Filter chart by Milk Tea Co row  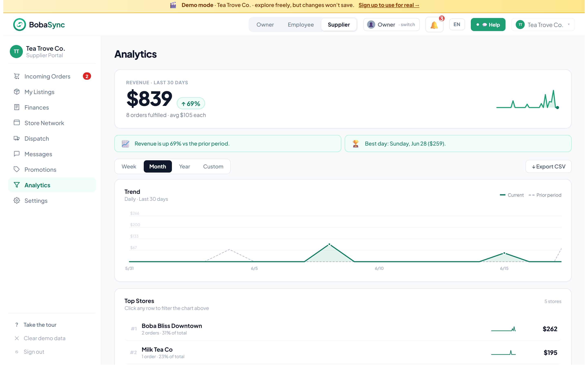point(343,353)
